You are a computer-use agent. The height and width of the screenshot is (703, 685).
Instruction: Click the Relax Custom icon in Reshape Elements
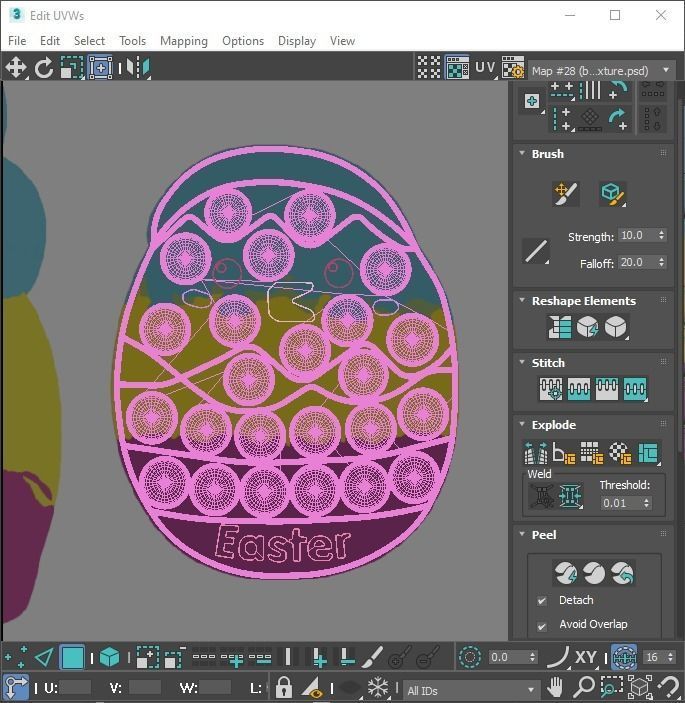[616, 327]
